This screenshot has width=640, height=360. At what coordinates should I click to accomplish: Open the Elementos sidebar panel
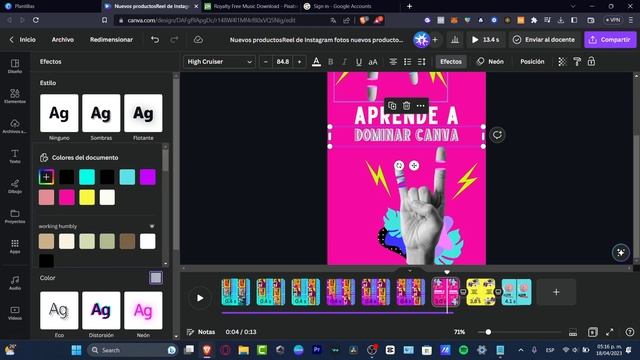pyautogui.click(x=15, y=96)
